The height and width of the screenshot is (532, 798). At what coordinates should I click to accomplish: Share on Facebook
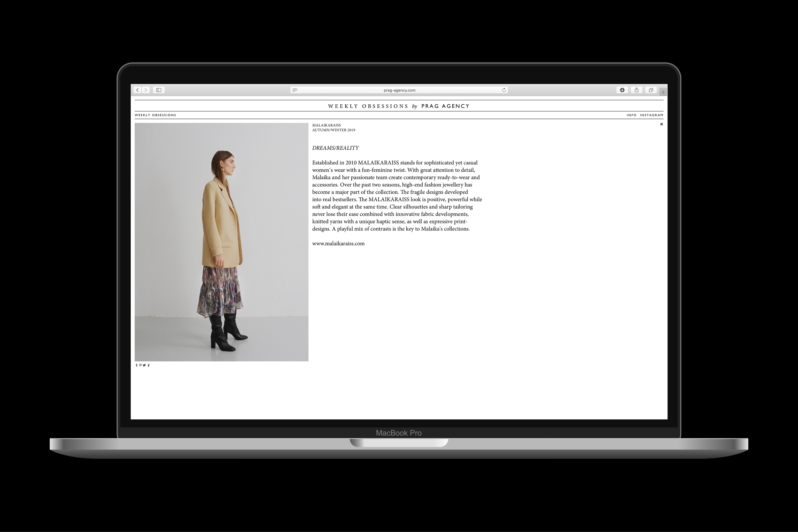click(149, 365)
